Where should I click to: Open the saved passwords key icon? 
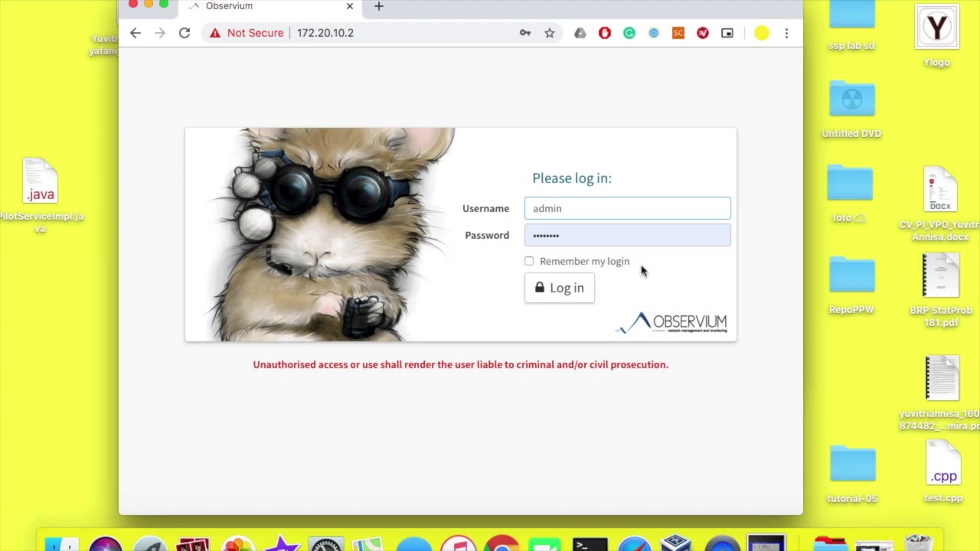coord(525,33)
